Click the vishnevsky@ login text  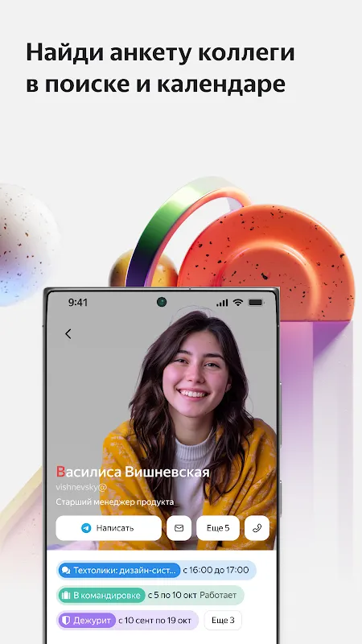point(81,487)
